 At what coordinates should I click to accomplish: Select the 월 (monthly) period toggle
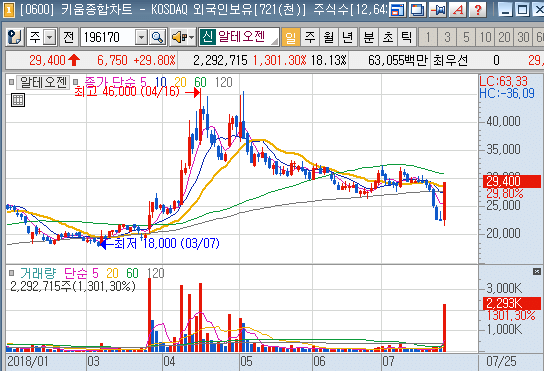coord(329,37)
